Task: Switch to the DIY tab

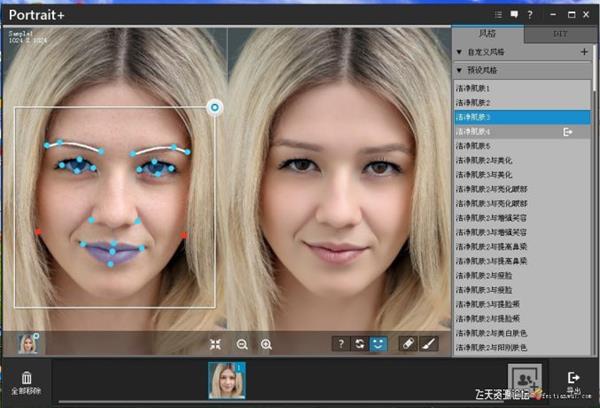Action: pyautogui.click(x=559, y=34)
